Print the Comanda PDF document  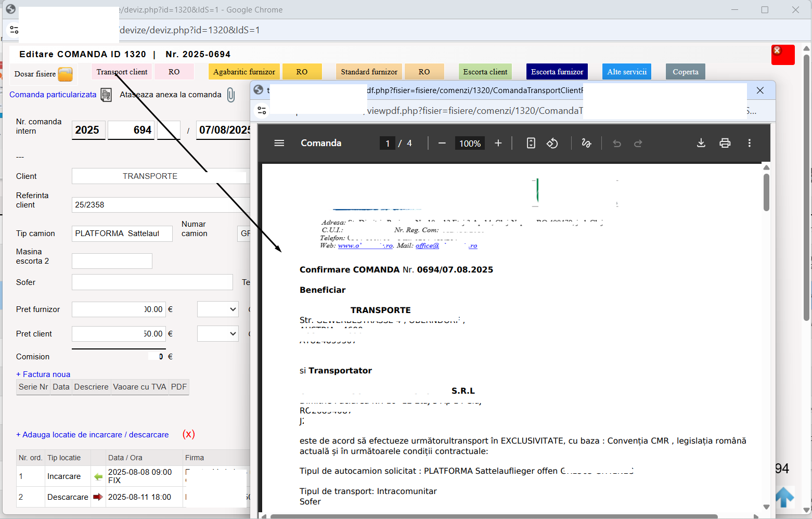pos(725,143)
